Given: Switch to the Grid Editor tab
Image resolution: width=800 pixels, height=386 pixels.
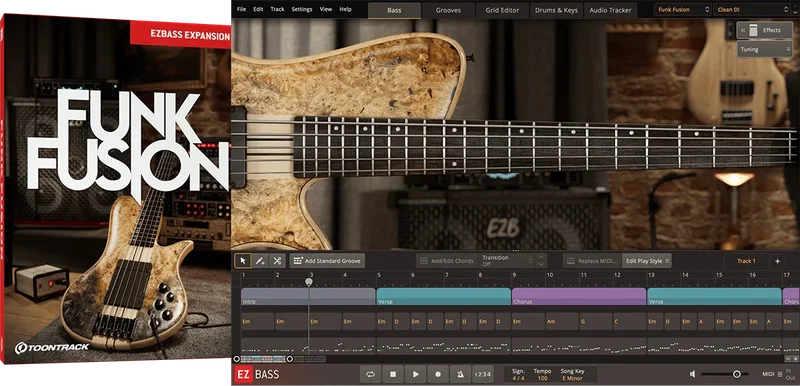Looking at the screenshot, I should click(503, 10).
